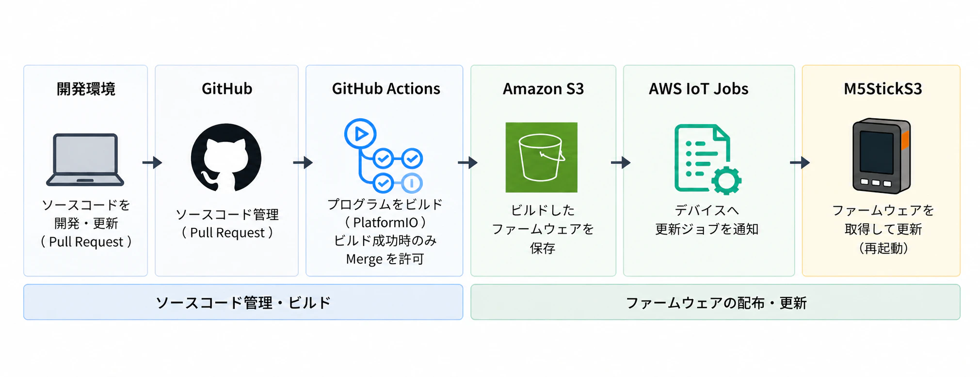Click the arrow between 開発環境 and GitHub
The image size is (980, 377).
pos(152,162)
